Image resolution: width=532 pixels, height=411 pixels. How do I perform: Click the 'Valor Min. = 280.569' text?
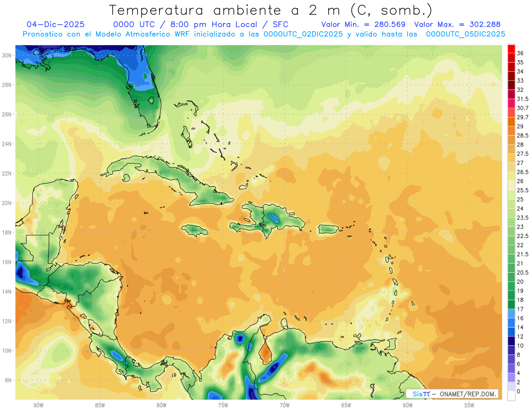(x=363, y=24)
